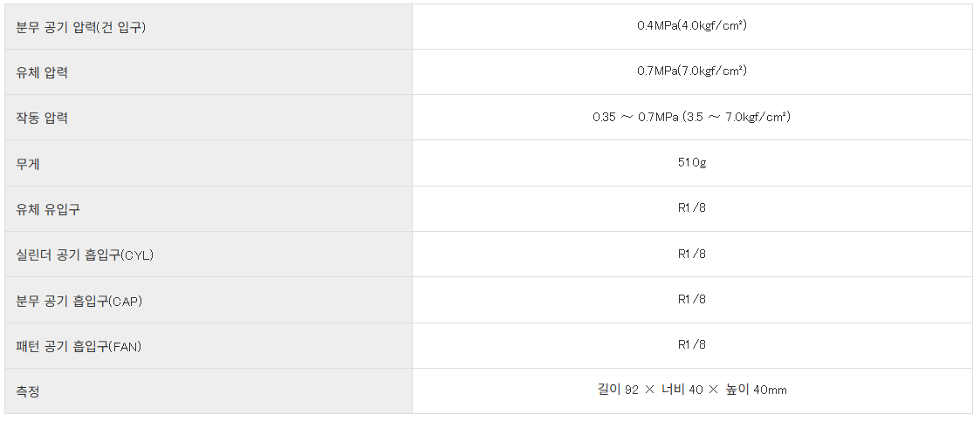Viewport: 980px width, 421px height.
Task: Click the 무게 row label
Action: pyautogui.click(x=29, y=163)
